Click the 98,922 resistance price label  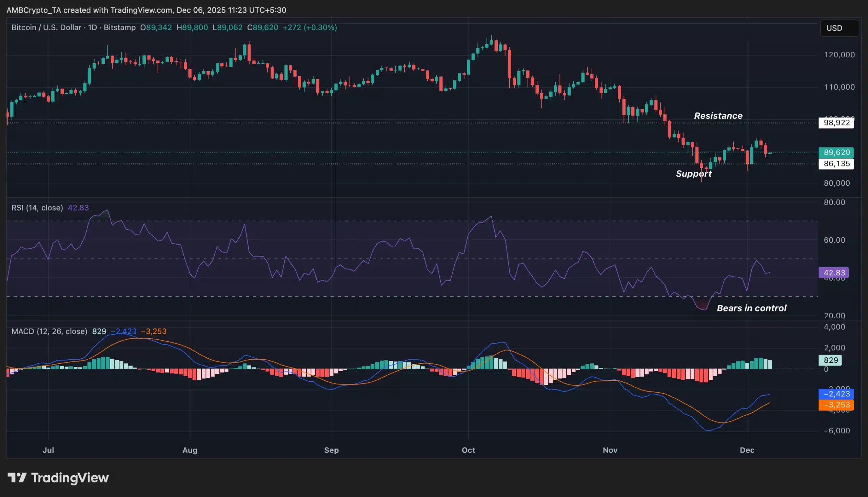click(836, 122)
